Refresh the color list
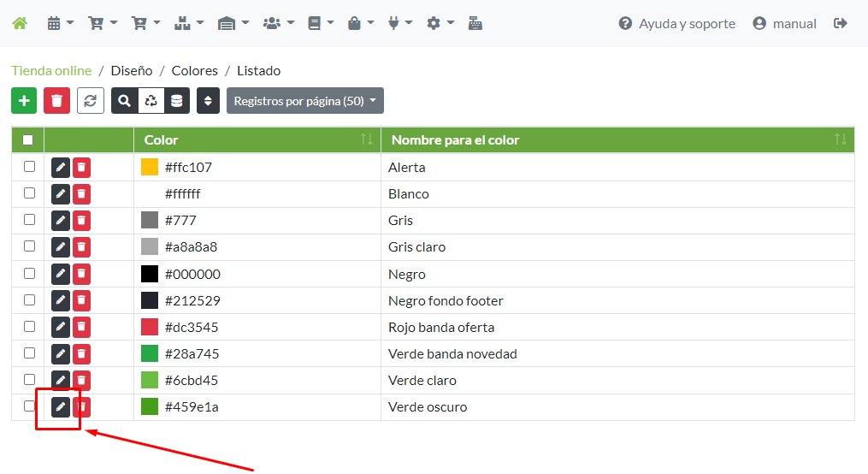Screen dimensions: 868x474 [x=90, y=101]
